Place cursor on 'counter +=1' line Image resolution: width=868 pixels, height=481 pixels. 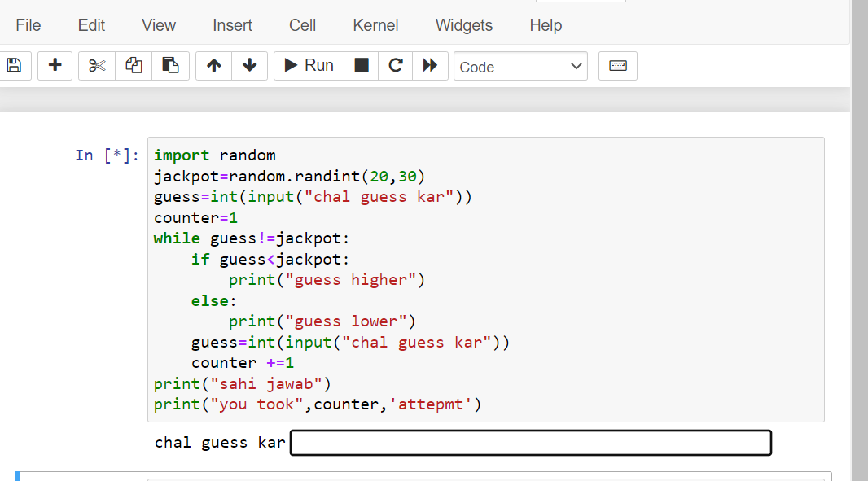coord(243,363)
